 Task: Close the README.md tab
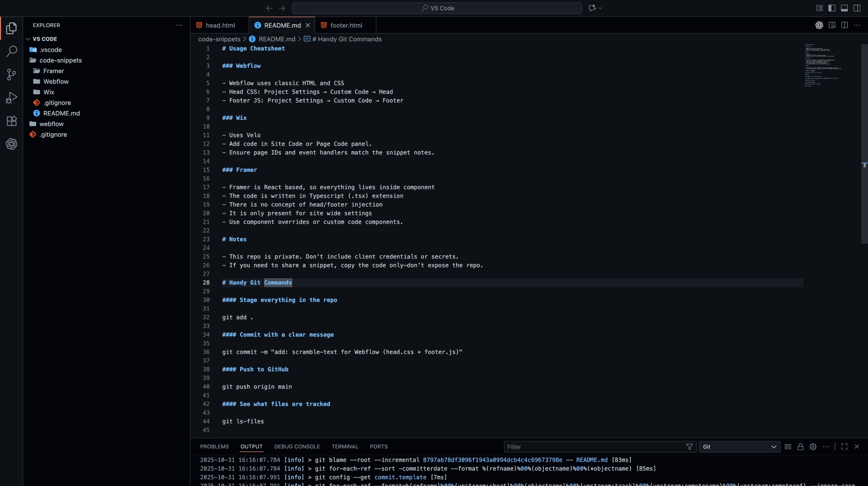pos(308,25)
